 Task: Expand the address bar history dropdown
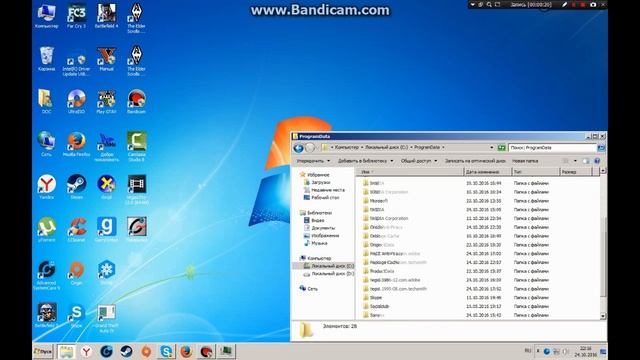(491, 148)
